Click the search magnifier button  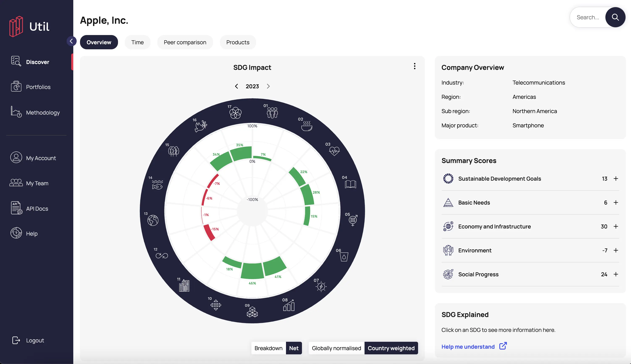pyautogui.click(x=615, y=17)
